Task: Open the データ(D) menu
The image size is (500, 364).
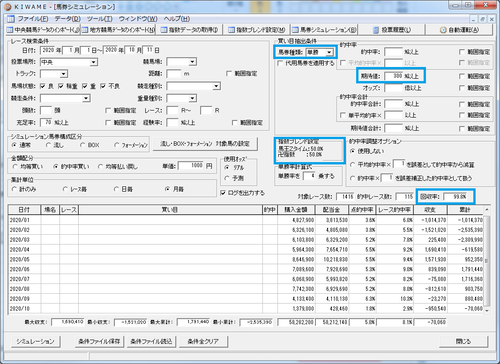Action: [68, 19]
